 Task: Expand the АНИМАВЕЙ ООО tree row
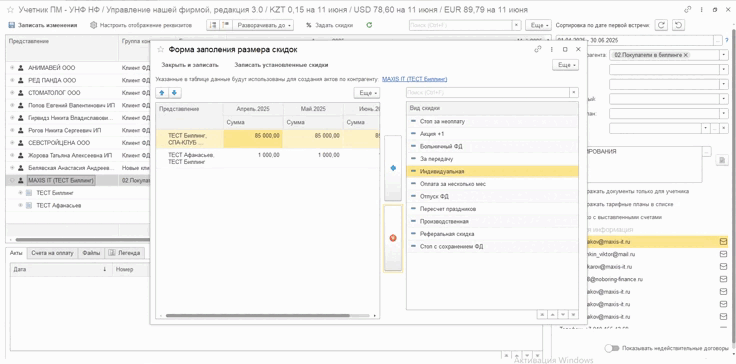(12, 68)
